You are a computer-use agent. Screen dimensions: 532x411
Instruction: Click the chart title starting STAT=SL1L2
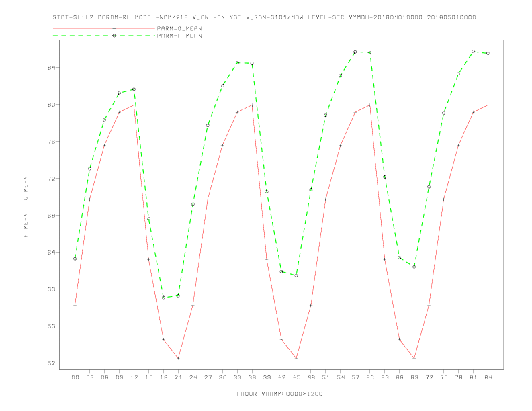264,17
